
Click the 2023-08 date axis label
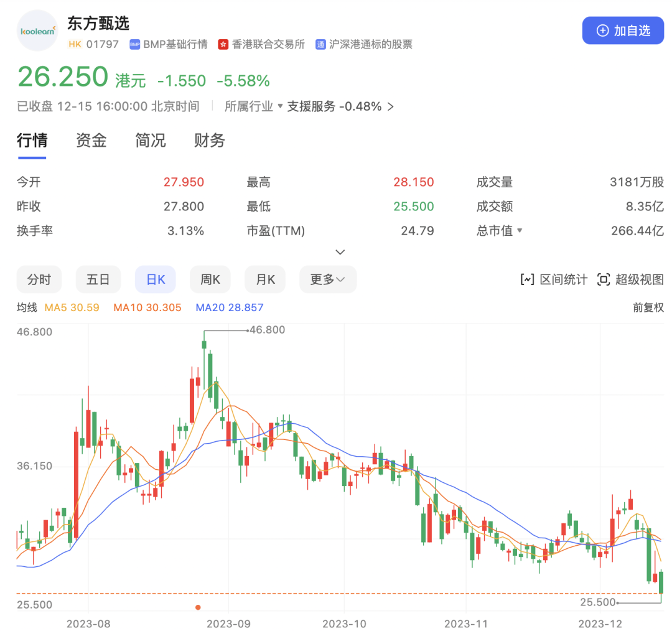tap(88, 624)
